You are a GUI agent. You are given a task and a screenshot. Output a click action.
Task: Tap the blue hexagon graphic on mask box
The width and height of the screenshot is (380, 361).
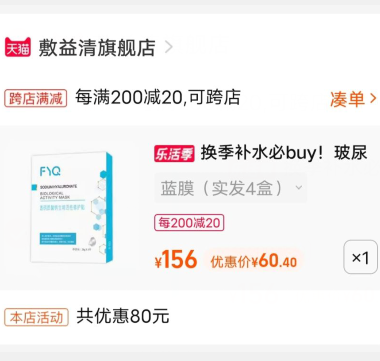103,174
